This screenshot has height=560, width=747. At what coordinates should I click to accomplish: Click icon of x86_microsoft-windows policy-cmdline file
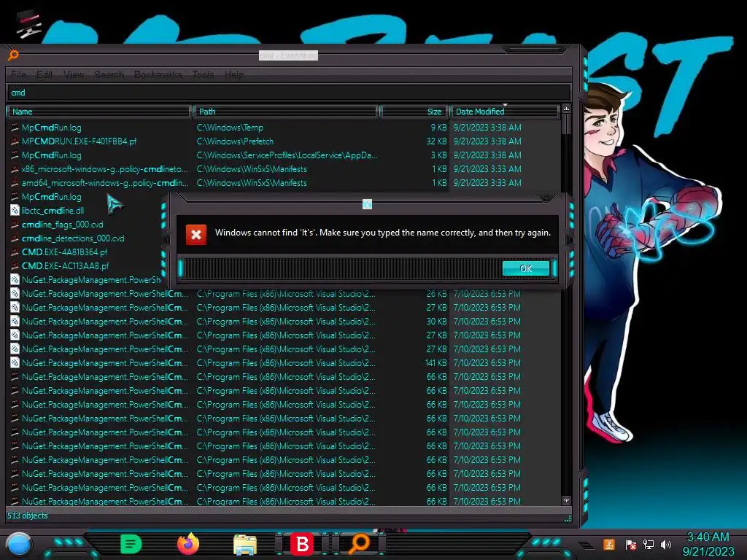click(x=15, y=169)
